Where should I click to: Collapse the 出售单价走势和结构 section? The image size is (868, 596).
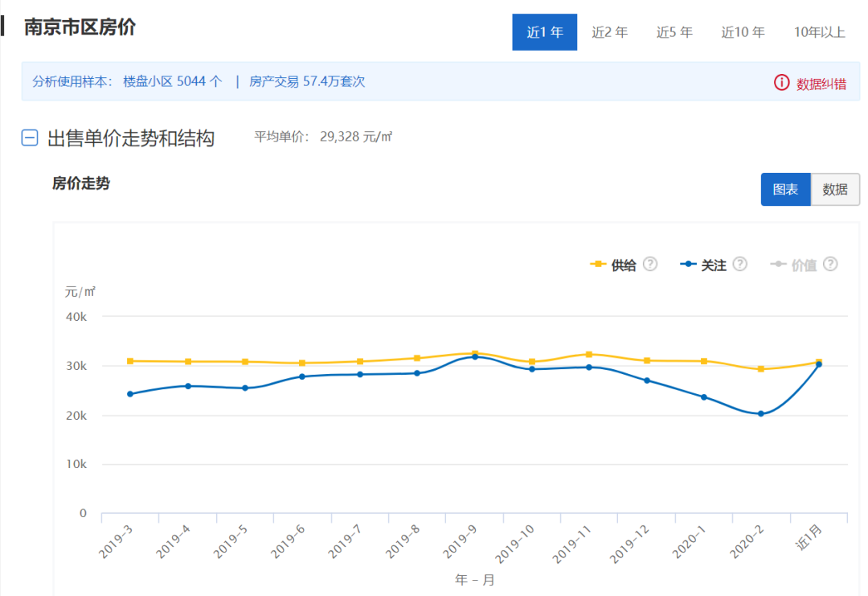click(30, 138)
